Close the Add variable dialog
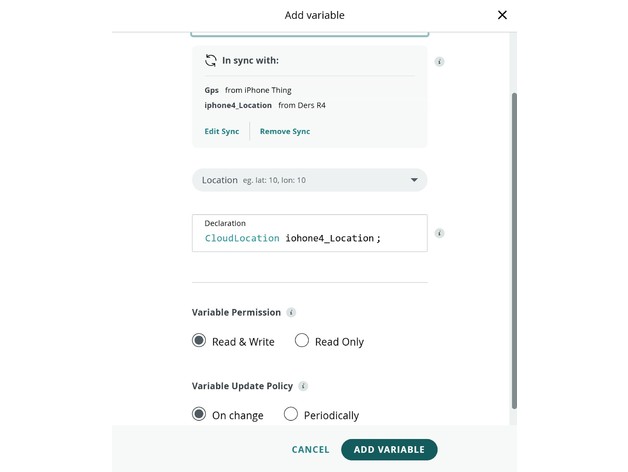 tap(502, 15)
